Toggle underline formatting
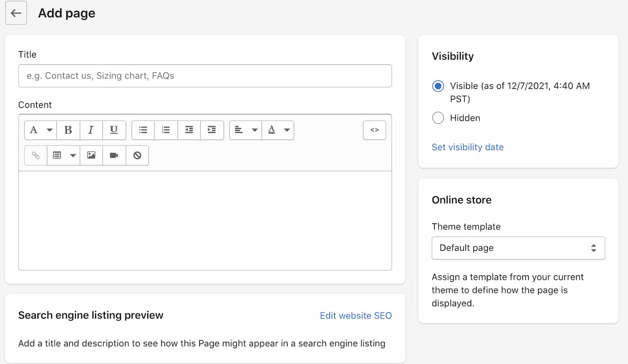The image size is (628, 364). click(x=114, y=130)
